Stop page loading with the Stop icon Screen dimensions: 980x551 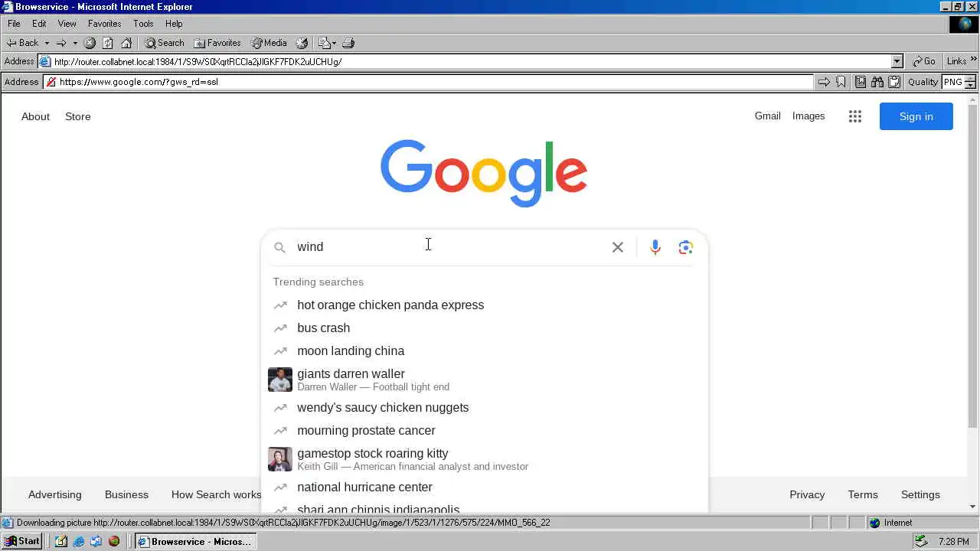pyautogui.click(x=90, y=43)
